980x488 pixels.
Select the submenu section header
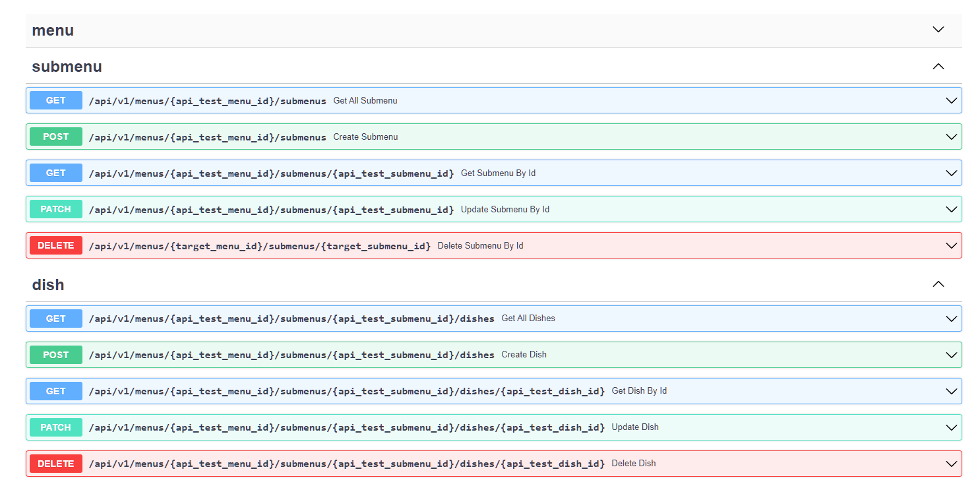[67, 67]
